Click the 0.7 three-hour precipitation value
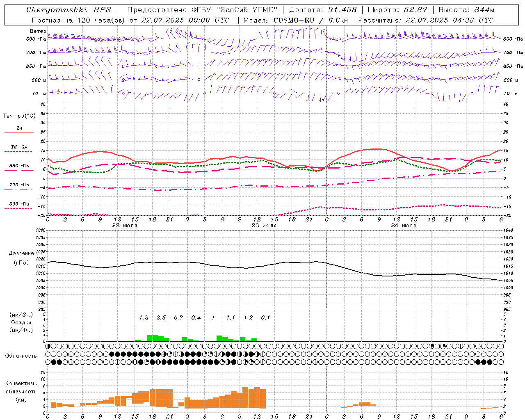The width and height of the screenshot is (525, 420). (178, 317)
